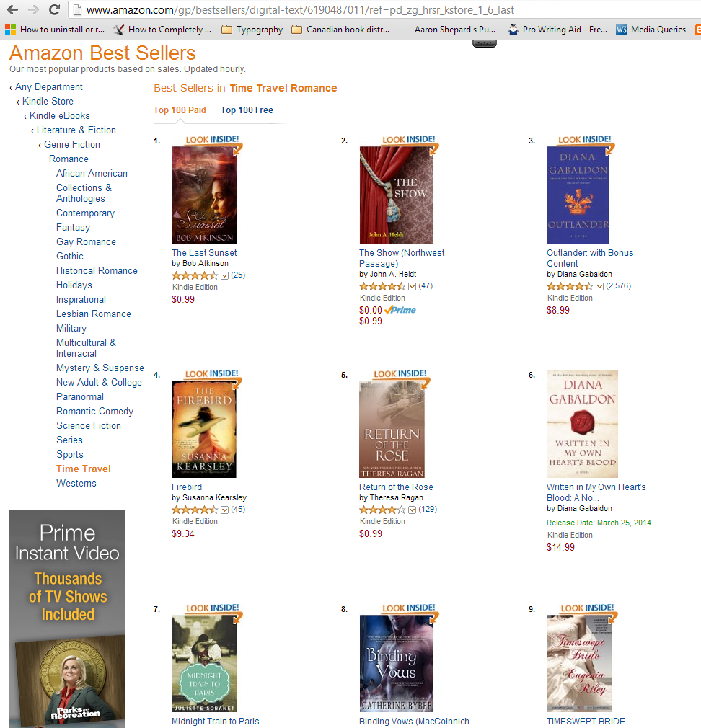
Task: Open the Media Queries W3 bookmark
Action: [651, 30]
